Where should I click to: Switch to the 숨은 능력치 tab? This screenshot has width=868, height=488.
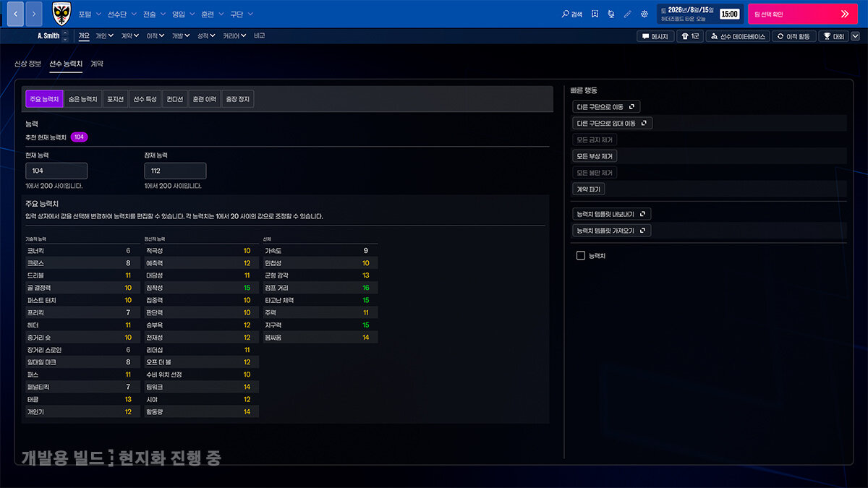pos(82,99)
